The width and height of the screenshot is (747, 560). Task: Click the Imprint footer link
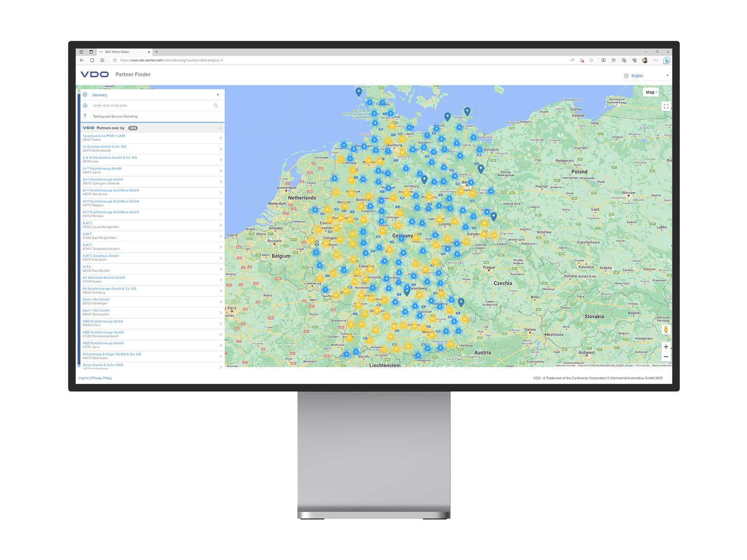coord(83,378)
